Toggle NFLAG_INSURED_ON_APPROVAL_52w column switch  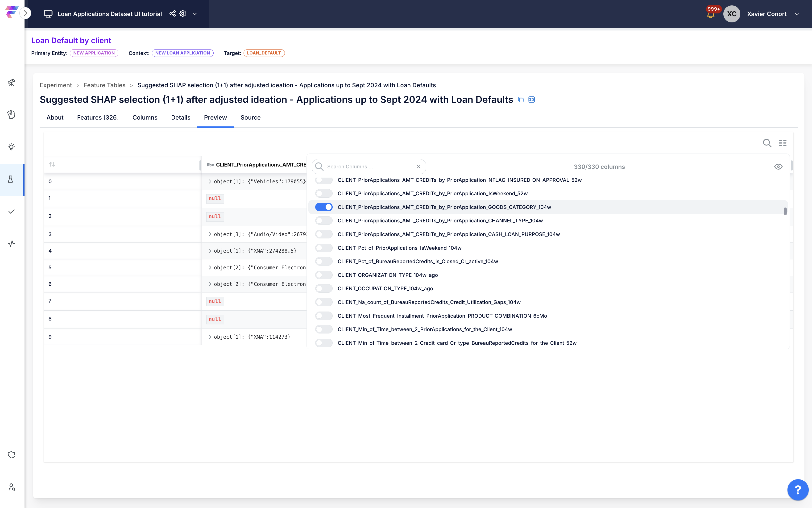324,180
